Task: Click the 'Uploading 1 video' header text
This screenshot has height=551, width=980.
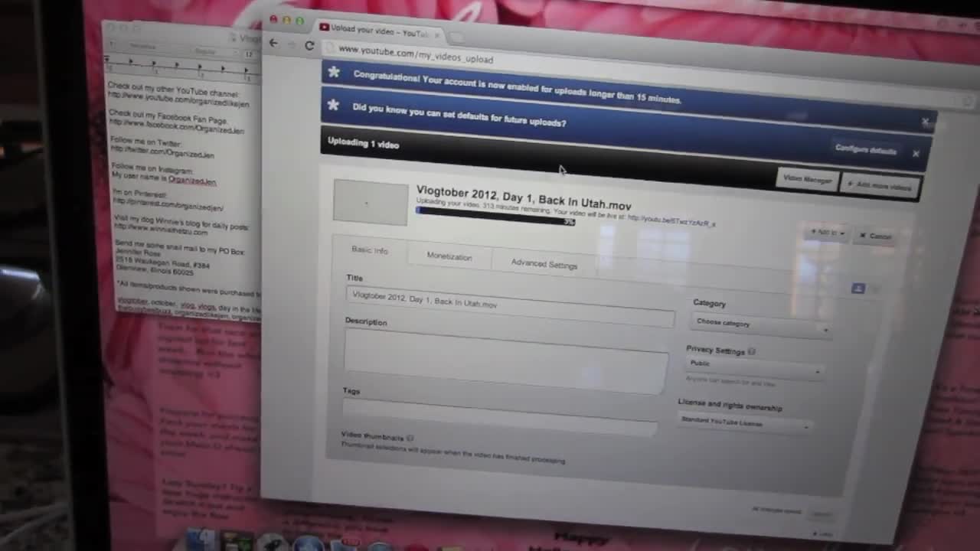Action: [364, 143]
